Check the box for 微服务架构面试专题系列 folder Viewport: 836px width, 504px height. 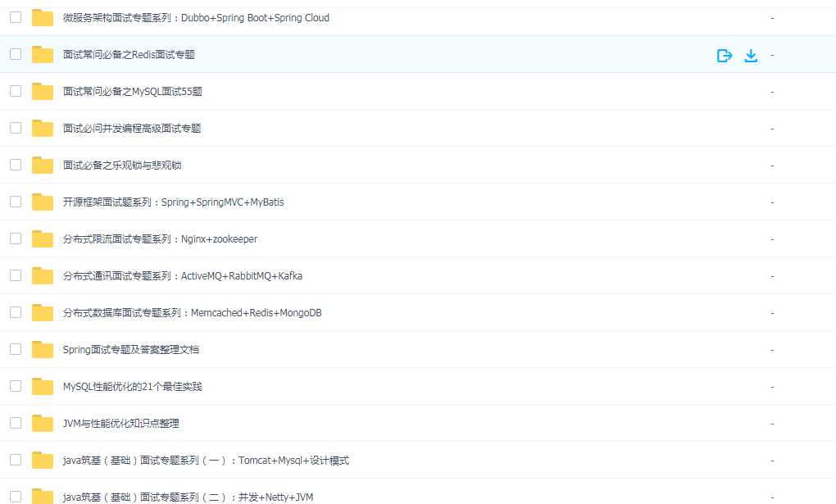16,17
